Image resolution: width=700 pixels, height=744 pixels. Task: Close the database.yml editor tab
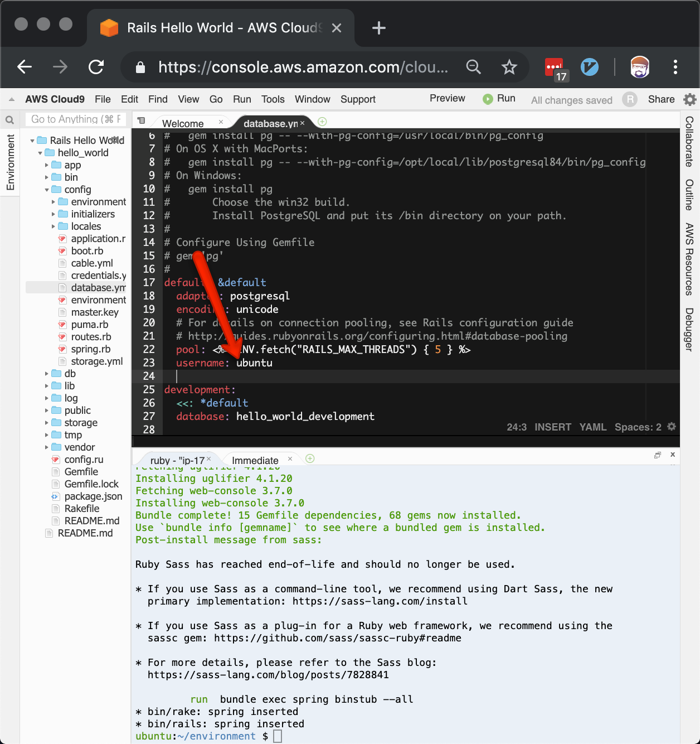[x=303, y=123]
